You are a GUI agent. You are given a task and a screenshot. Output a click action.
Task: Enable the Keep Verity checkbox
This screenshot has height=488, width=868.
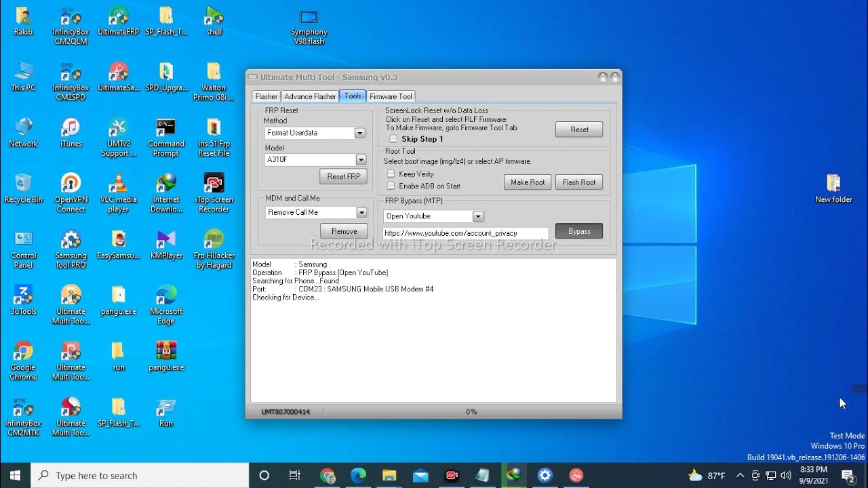pyautogui.click(x=391, y=174)
